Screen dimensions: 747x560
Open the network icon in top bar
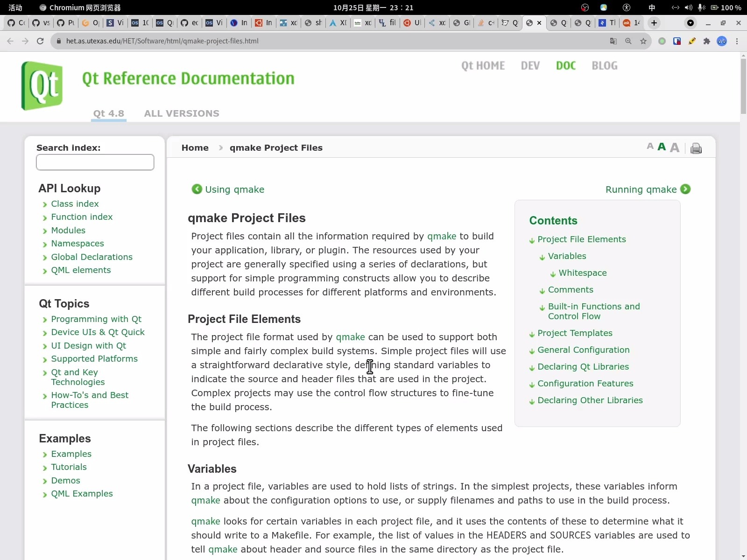[x=676, y=7]
